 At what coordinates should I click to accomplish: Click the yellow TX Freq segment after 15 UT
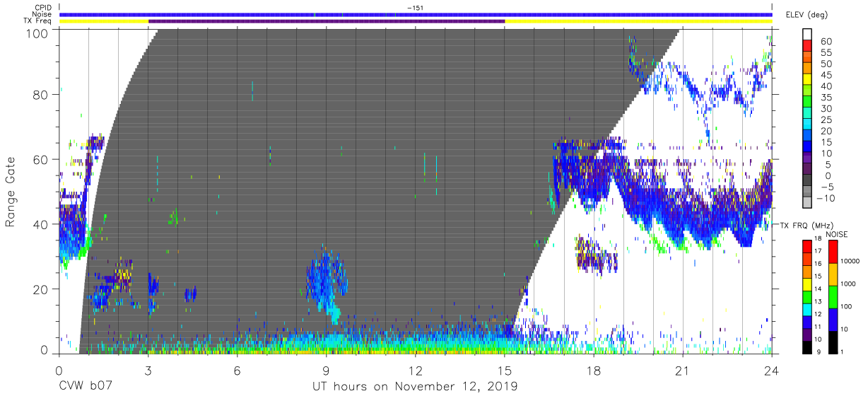pos(638,21)
